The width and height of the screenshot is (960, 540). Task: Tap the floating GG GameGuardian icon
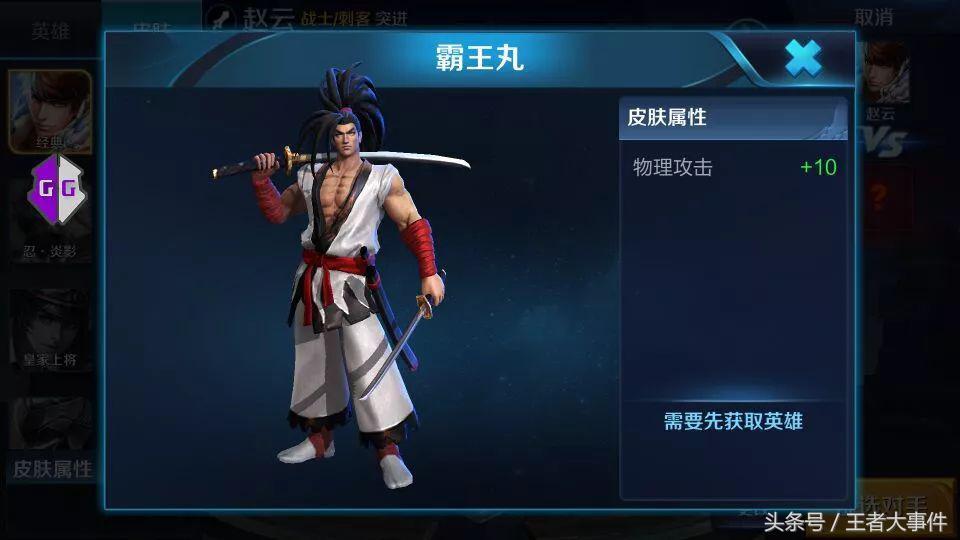click(56, 189)
